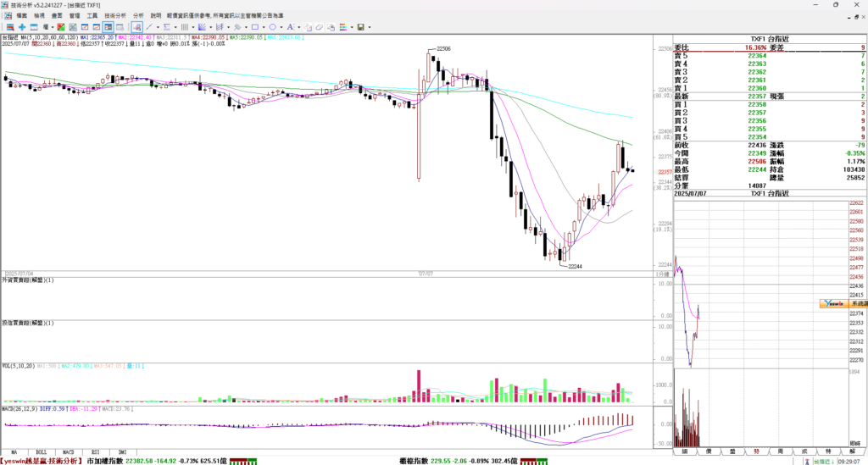868x465 pixels.
Task: Select the vertical cycle lines tool
Action: coord(184,27)
